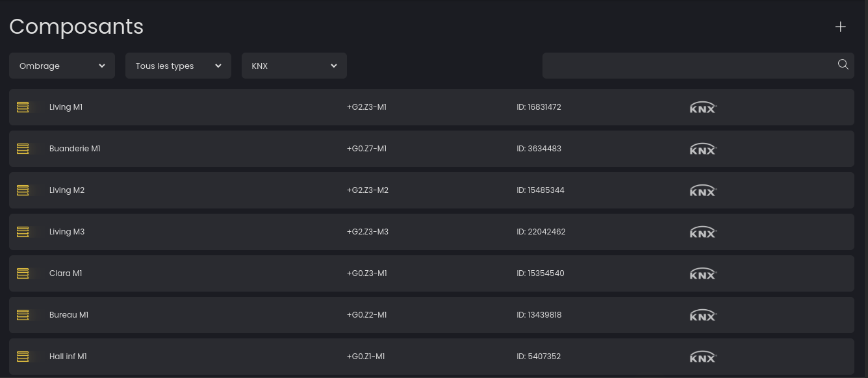Screen dimensions: 868x378
Task: Open the Living M1 component
Action: click(66, 107)
